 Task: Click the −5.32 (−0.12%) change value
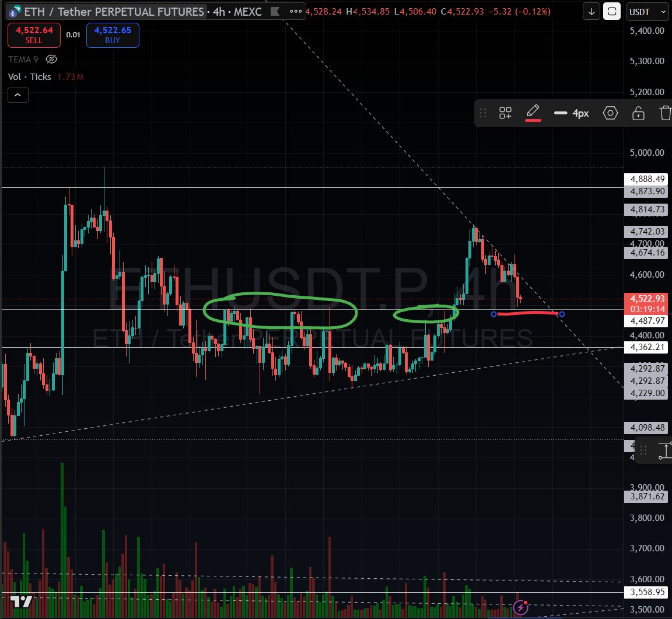(x=519, y=12)
